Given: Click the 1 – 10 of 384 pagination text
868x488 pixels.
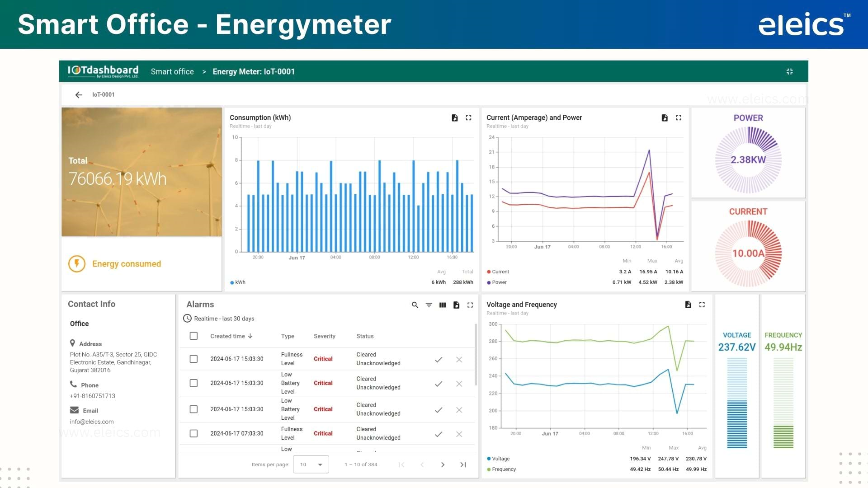Looking at the screenshot, I should coord(361,465).
